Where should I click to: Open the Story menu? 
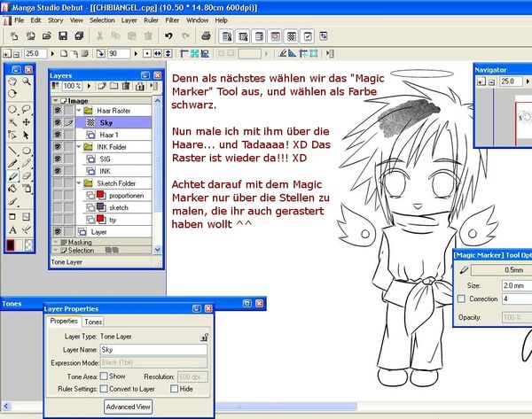(x=56, y=20)
